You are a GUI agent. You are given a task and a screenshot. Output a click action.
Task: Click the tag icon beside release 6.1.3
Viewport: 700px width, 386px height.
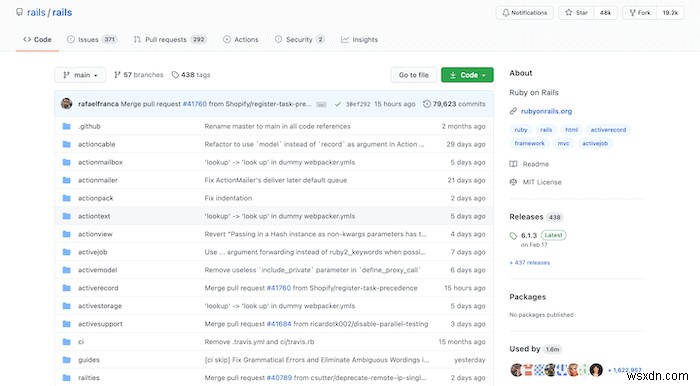coord(513,236)
